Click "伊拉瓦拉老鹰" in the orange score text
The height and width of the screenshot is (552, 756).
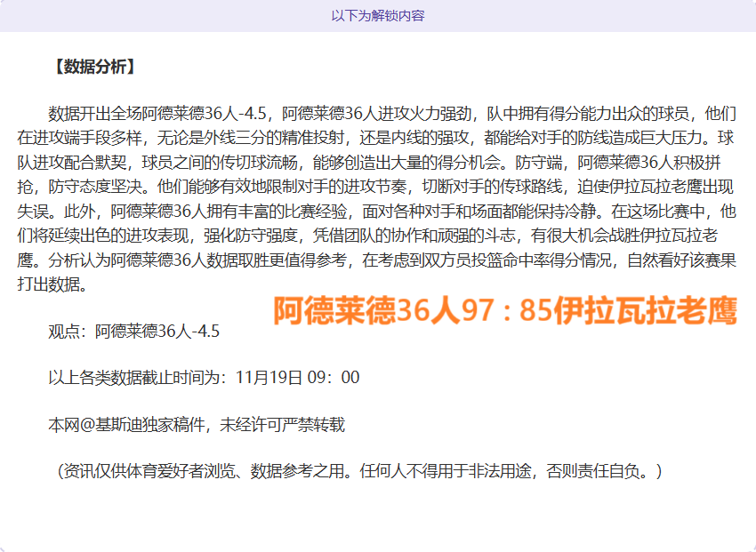(x=644, y=311)
